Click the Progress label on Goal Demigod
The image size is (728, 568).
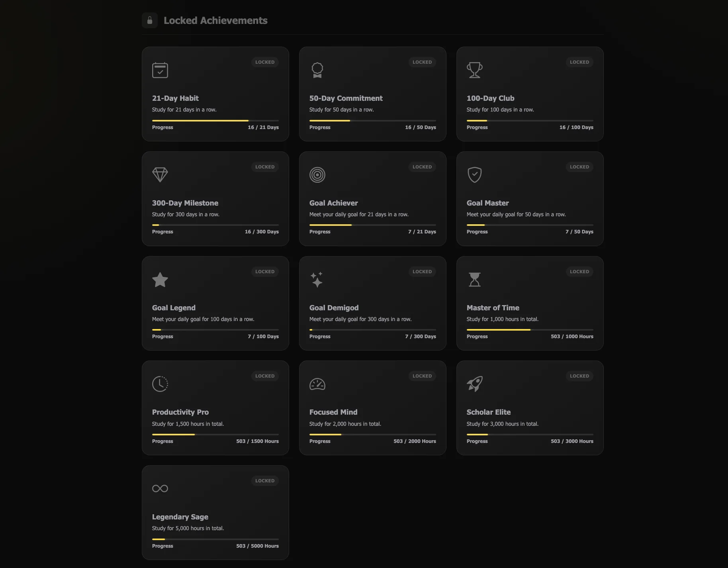tap(320, 337)
